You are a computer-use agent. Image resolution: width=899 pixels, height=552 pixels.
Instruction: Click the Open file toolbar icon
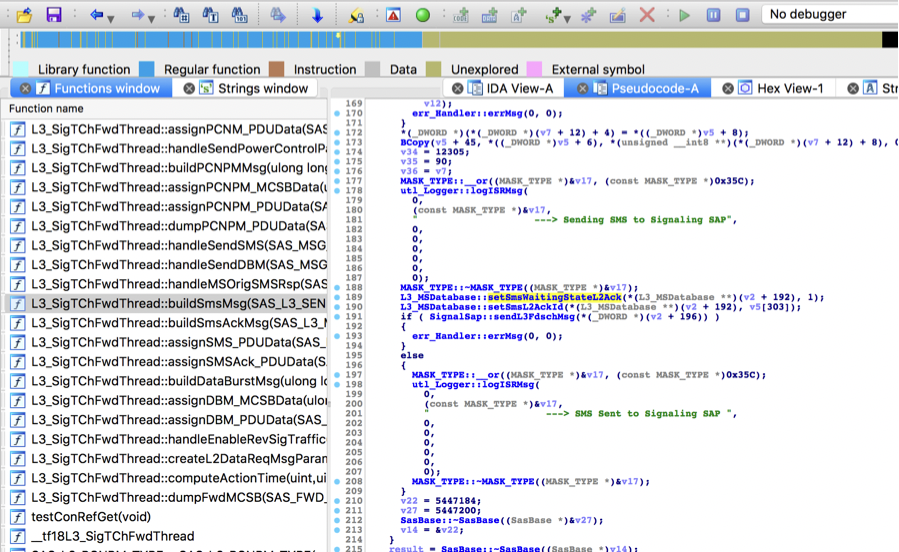click(25, 15)
